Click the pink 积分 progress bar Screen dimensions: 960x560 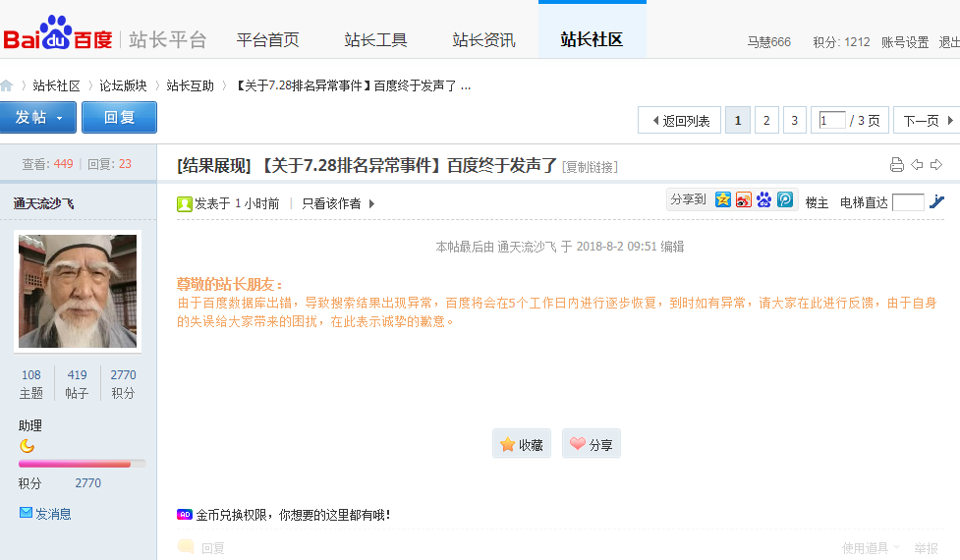(x=82, y=464)
